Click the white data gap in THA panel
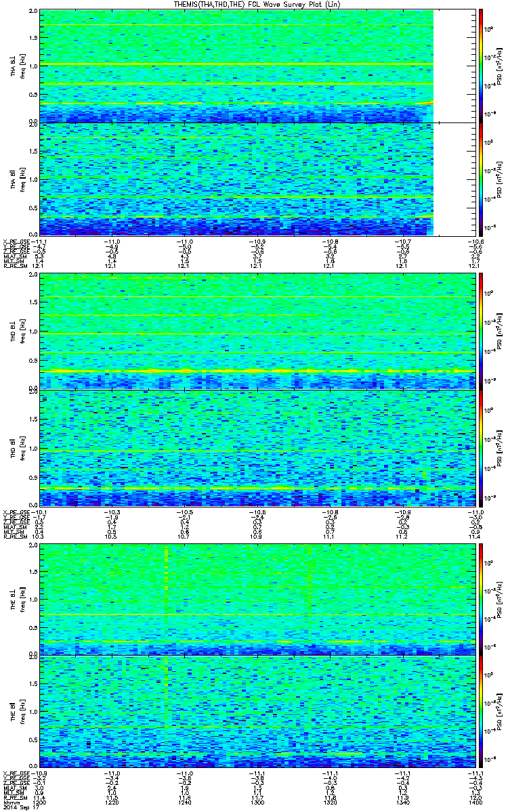508x812 pixels. [x=454, y=122]
